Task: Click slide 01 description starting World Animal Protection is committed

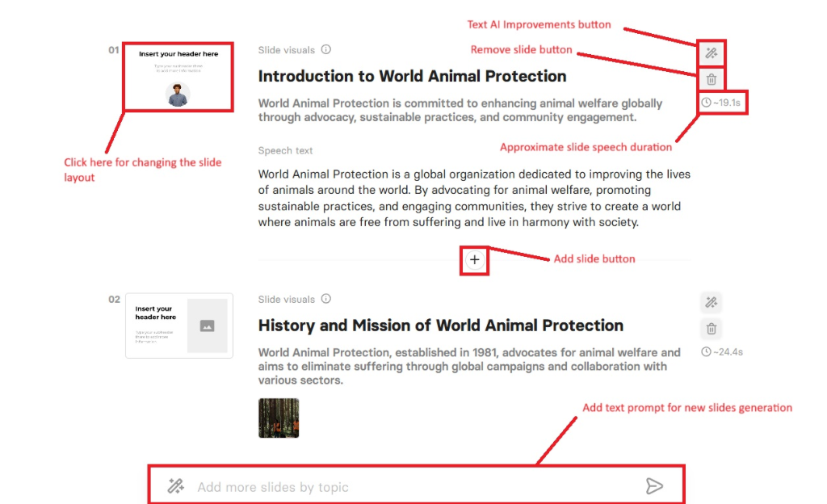Action: click(x=460, y=110)
